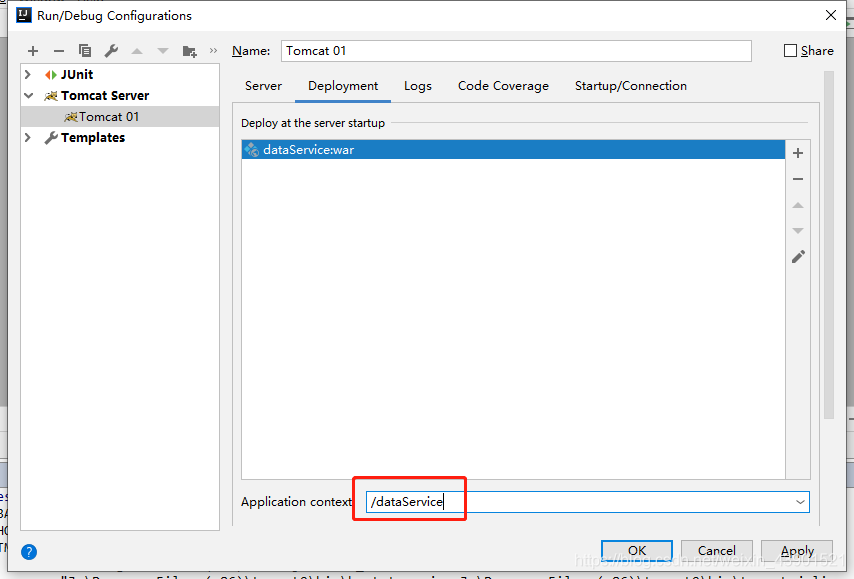Open help with the question mark icon
The image size is (854, 579).
29,552
